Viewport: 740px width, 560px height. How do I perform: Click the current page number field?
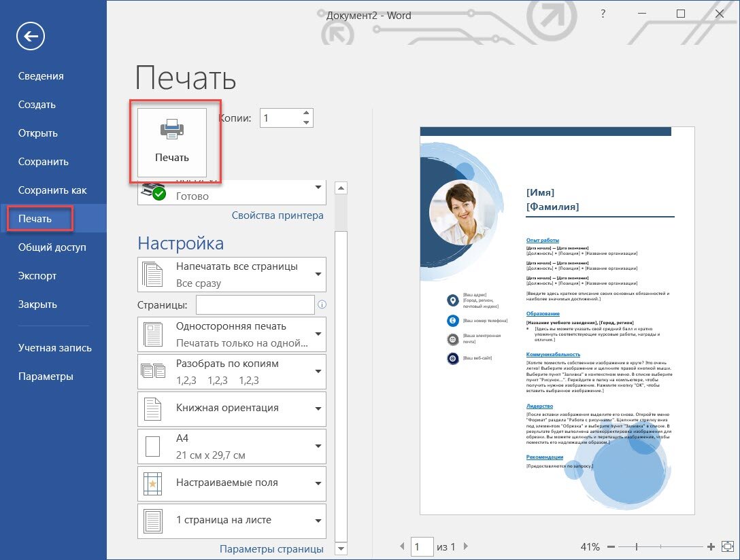[422, 547]
